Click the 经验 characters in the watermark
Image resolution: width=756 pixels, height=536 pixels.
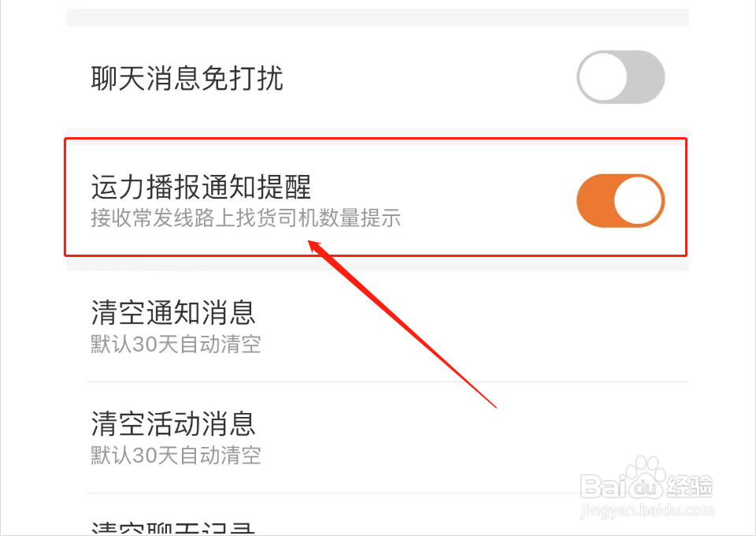click(691, 486)
